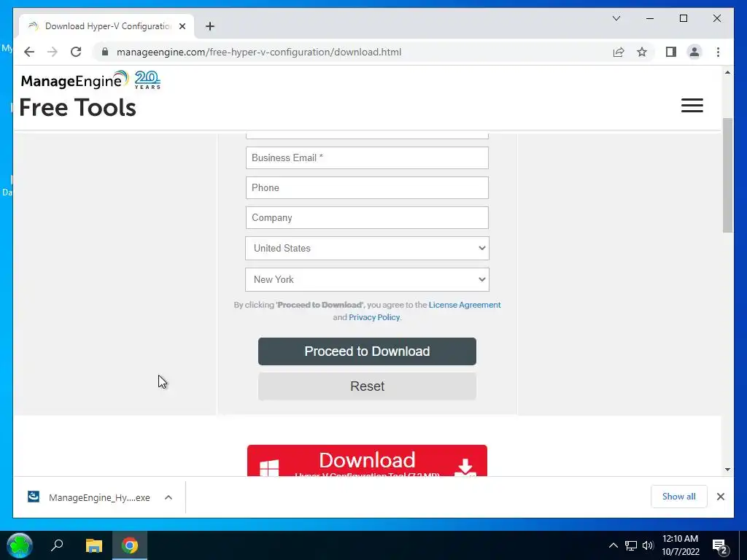Reset the form
The height and width of the screenshot is (560, 747).
click(x=367, y=386)
